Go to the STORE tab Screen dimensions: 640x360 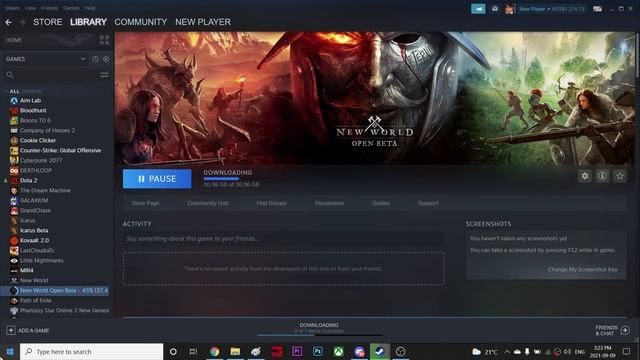[48, 22]
